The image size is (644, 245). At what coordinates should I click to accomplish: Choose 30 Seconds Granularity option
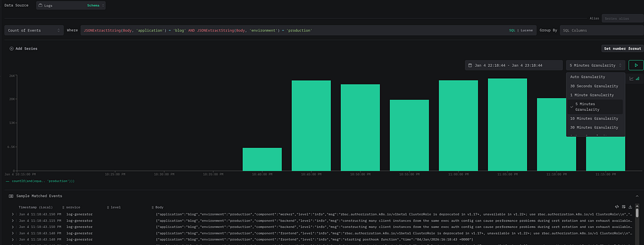point(596,86)
